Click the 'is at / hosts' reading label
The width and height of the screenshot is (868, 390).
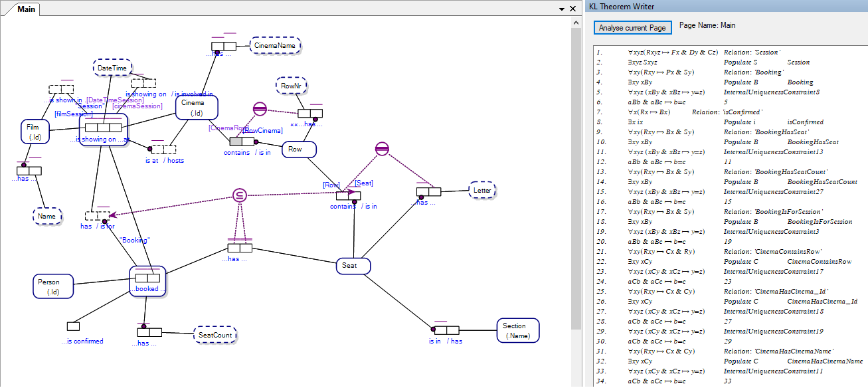[x=165, y=161]
